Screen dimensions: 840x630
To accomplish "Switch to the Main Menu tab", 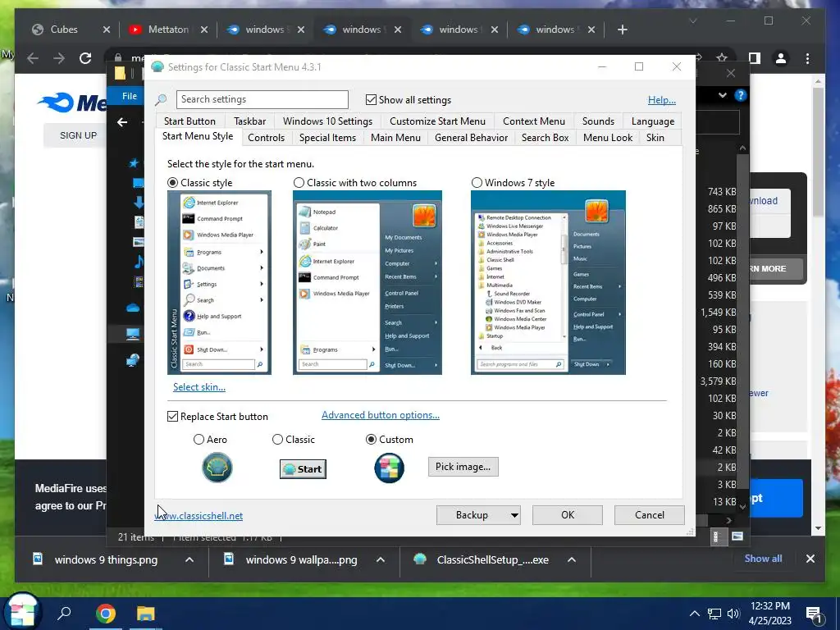I will pos(395,138).
